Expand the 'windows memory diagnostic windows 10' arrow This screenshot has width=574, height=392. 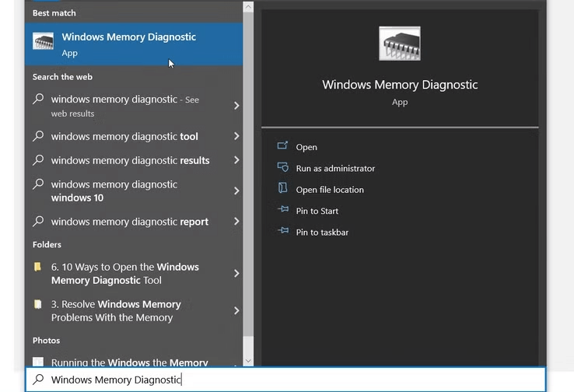(x=236, y=191)
